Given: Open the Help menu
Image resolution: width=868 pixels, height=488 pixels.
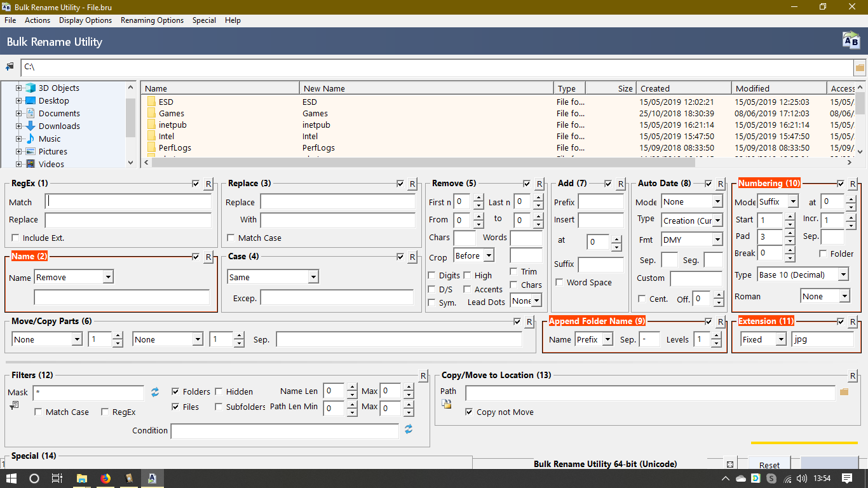Looking at the screenshot, I should (x=233, y=20).
